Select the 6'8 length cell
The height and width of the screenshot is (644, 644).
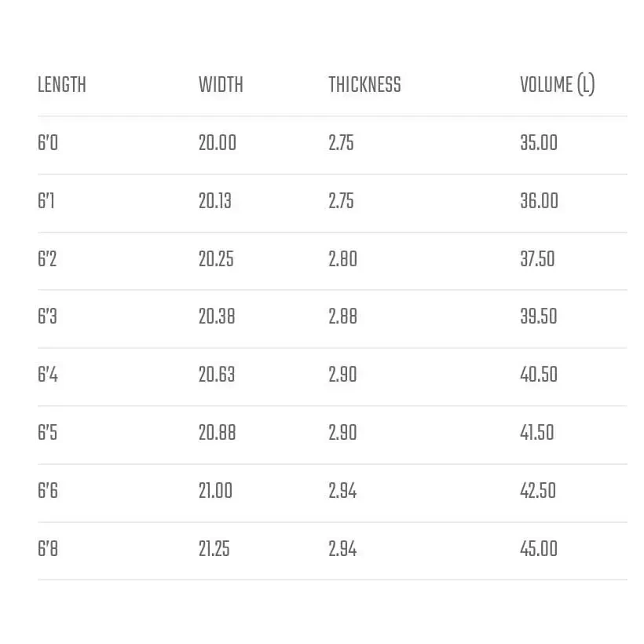coord(48,549)
